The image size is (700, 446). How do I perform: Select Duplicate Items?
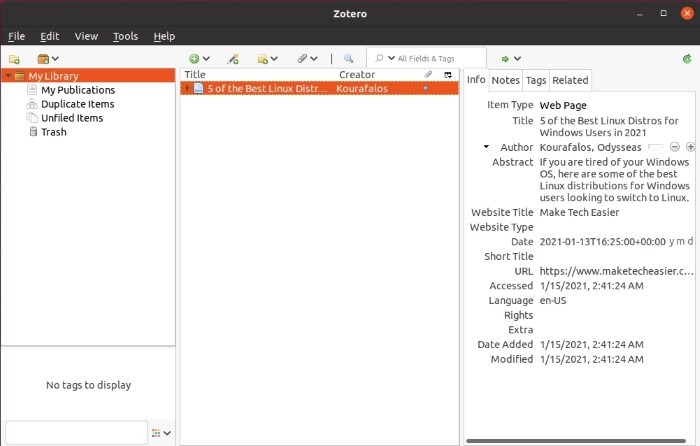click(78, 104)
